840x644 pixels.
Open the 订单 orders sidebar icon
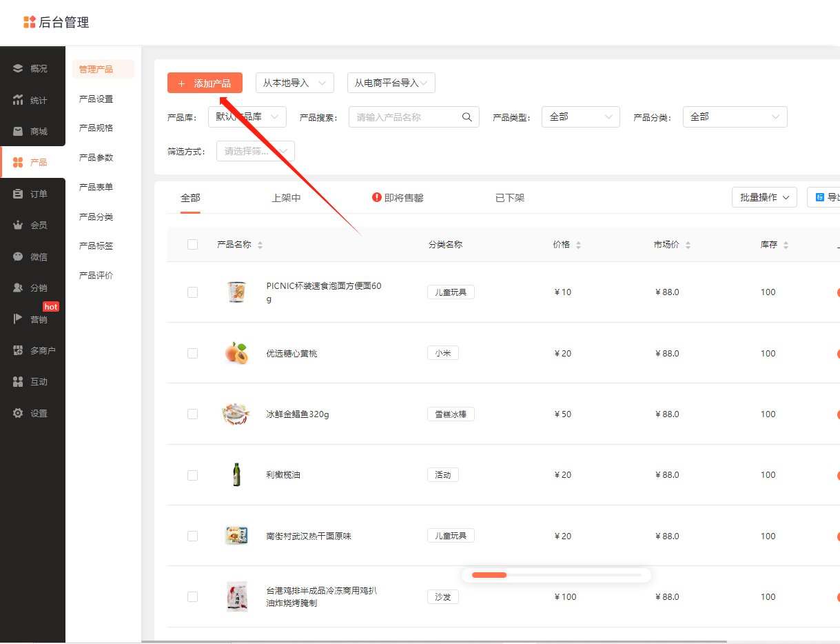pos(18,194)
